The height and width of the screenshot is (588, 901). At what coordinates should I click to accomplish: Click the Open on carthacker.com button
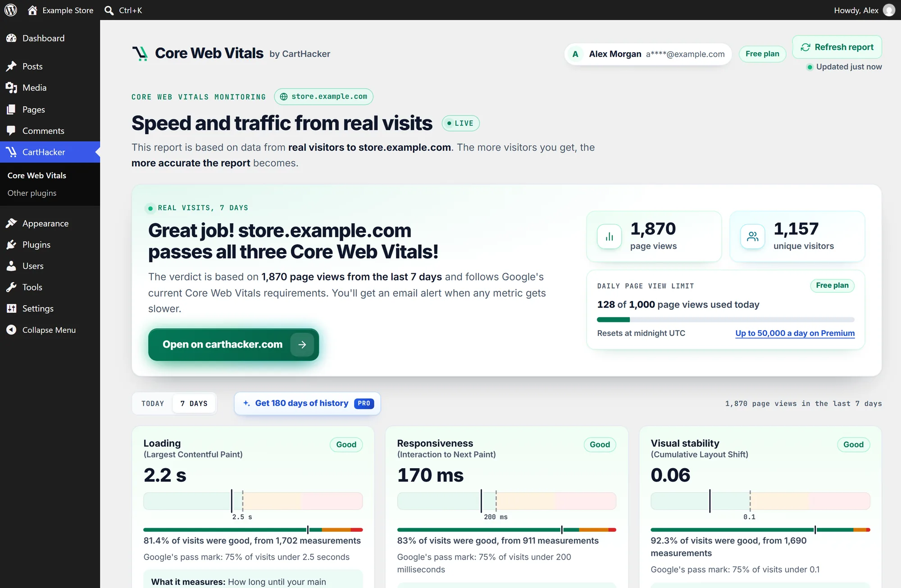[x=233, y=344]
